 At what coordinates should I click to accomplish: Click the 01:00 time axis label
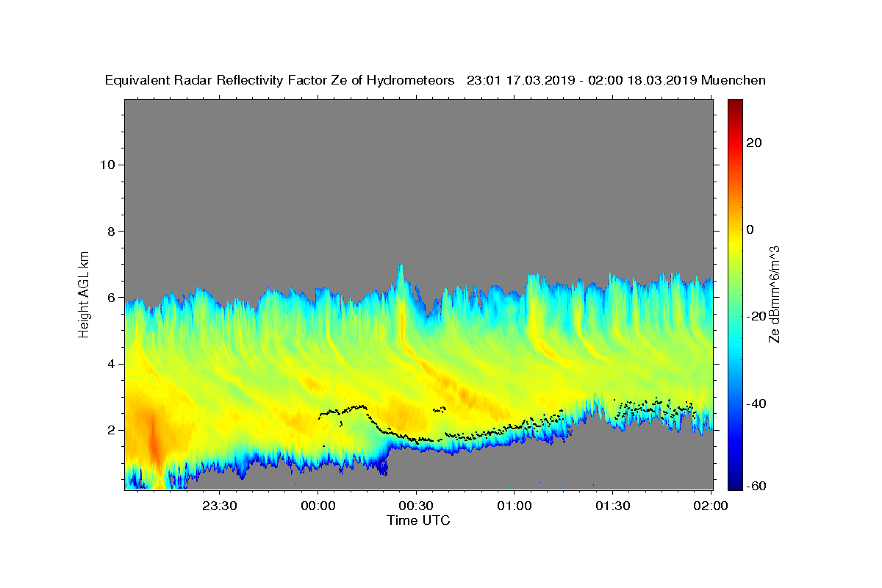(x=514, y=506)
